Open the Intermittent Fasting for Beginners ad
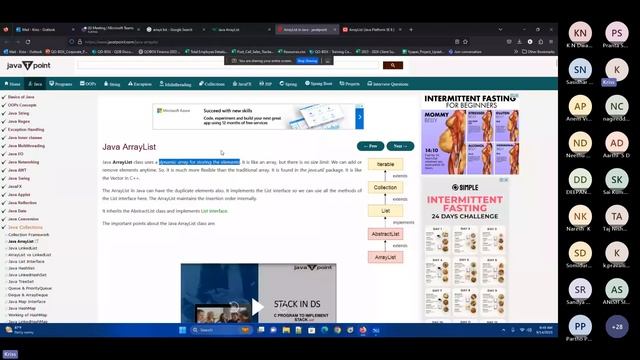This screenshot has height=360, width=640. click(470, 135)
